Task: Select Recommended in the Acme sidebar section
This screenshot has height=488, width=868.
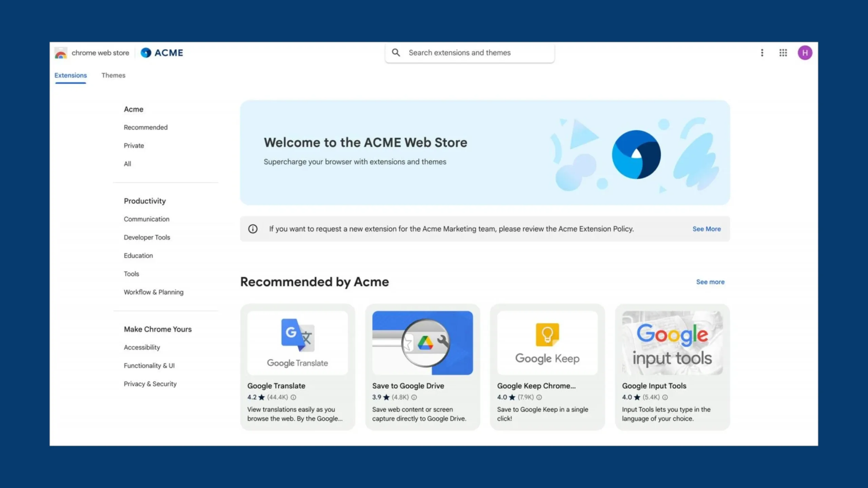Action: tap(145, 127)
